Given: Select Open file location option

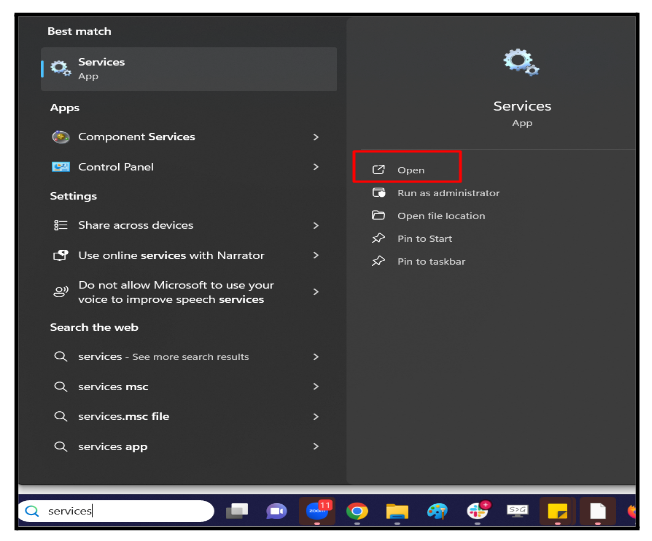Looking at the screenshot, I should point(440,216).
